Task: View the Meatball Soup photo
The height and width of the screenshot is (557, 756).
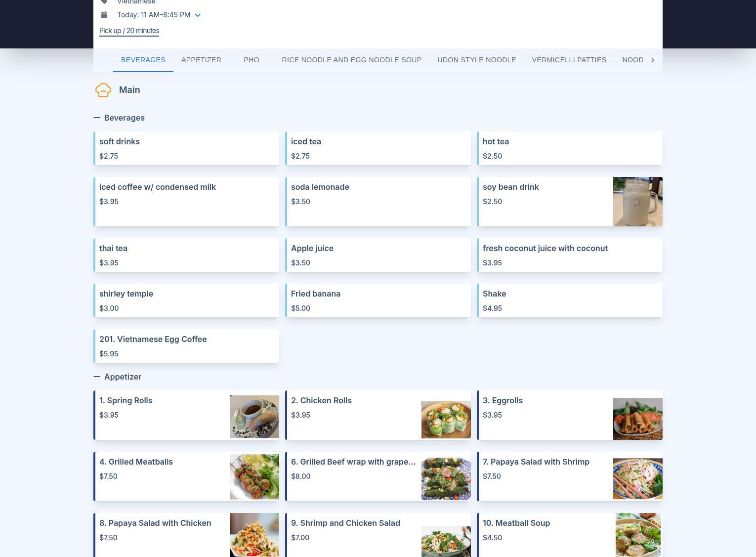Action: pos(638,535)
